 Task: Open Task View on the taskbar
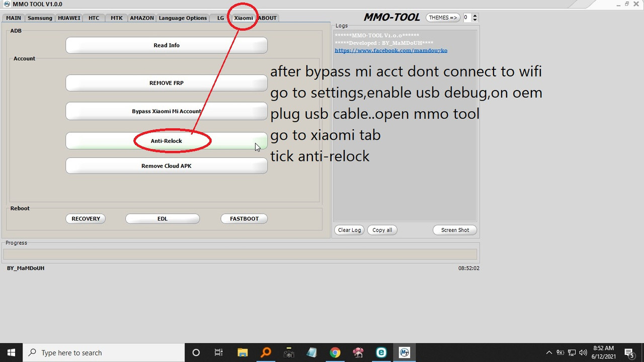point(219,352)
